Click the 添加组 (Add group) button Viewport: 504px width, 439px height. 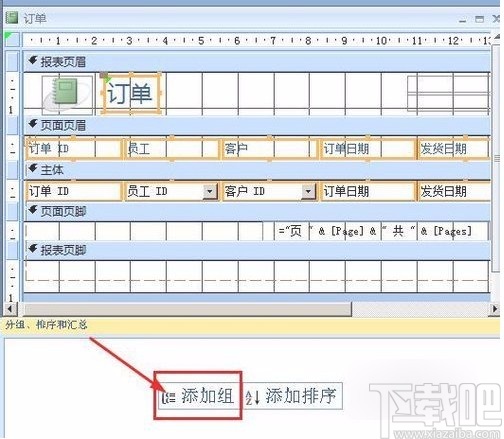[x=198, y=396]
